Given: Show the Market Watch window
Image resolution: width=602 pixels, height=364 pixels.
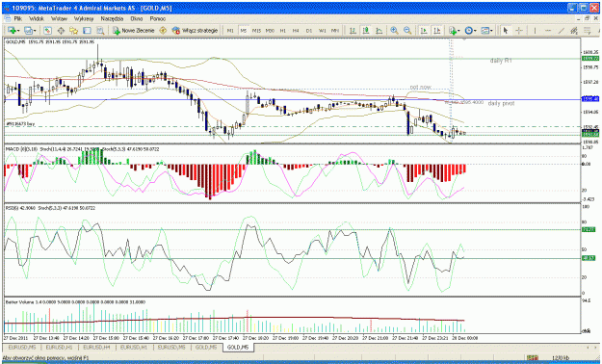Looking at the screenshot, I should pos(47,31).
